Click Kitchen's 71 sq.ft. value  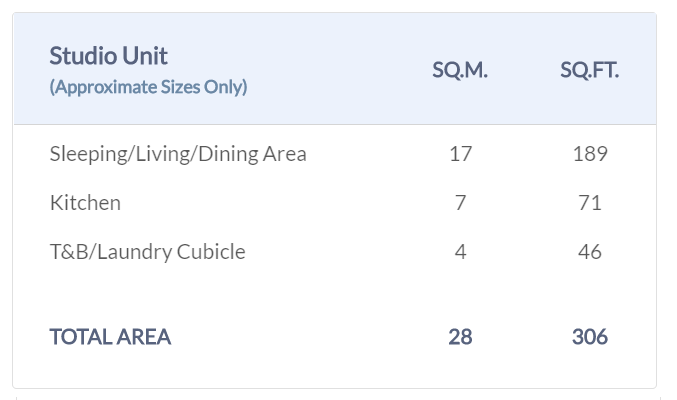point(590,203)
